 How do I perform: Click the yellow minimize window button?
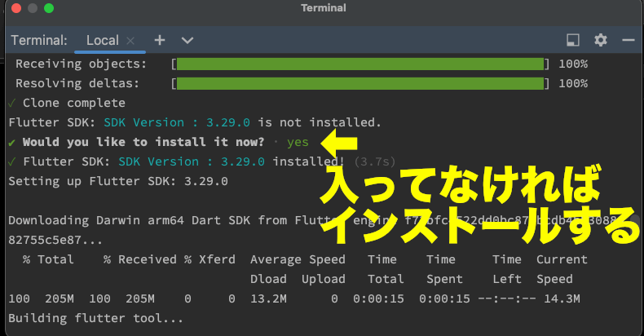point(33,8)
